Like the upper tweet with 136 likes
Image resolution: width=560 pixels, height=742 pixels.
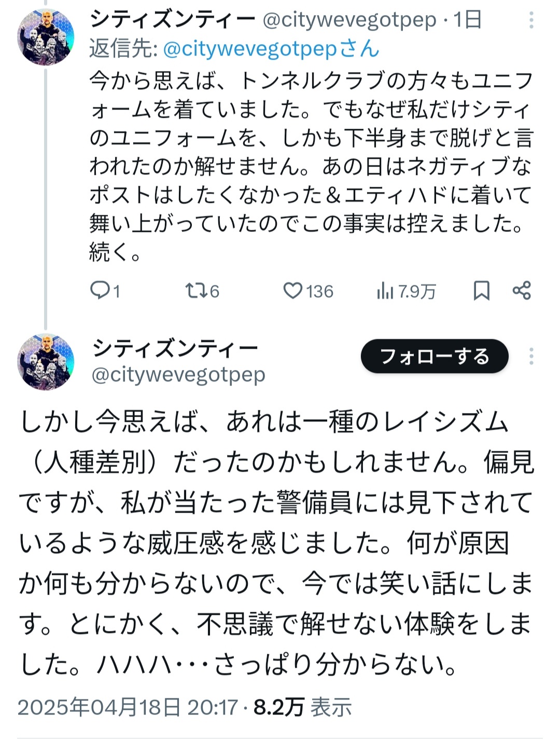point(292,291)
